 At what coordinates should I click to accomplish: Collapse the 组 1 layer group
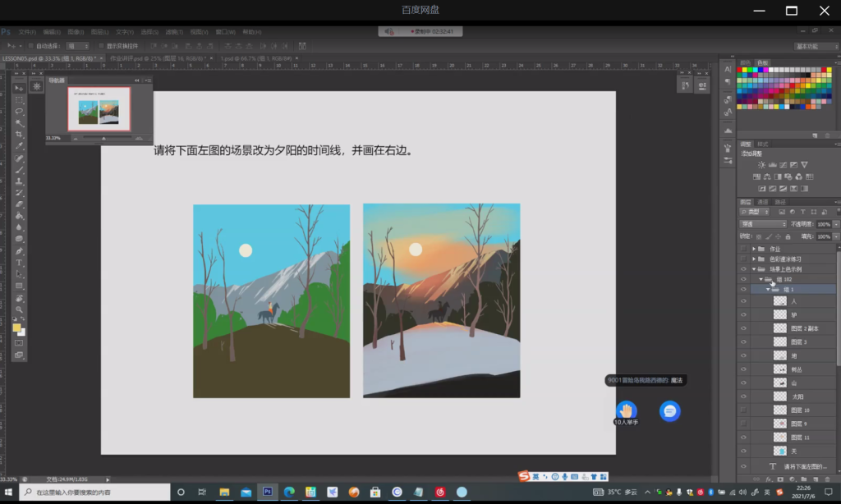pyautogui.click(x=767, y=289)
